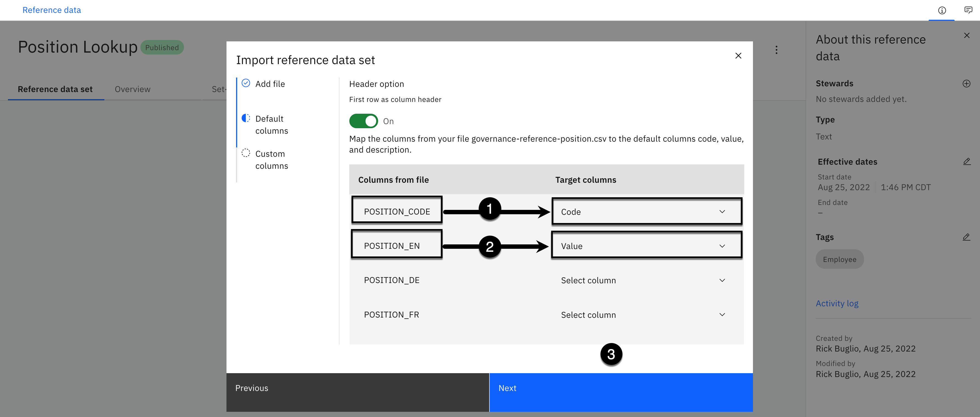Go to Reference data breadcrumb link

tap(52, 10)
